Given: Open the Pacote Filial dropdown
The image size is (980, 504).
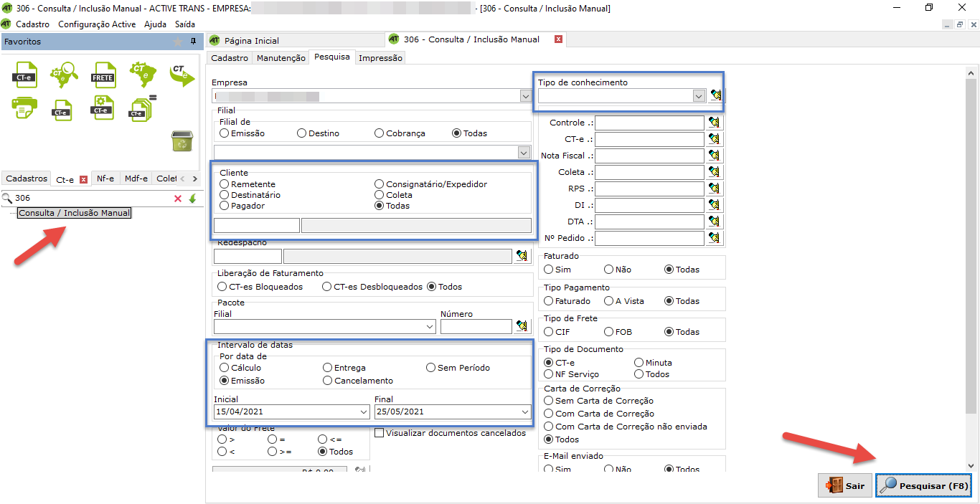Looking at the screenshot, I should [430, 327].
